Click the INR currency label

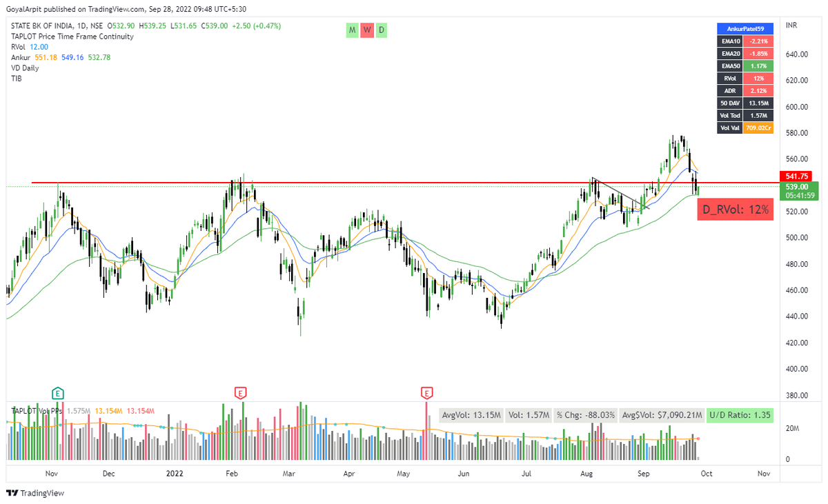click(x=791, y=26)
